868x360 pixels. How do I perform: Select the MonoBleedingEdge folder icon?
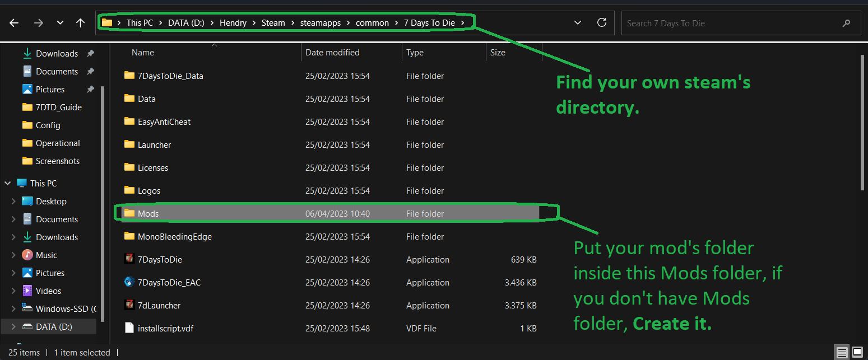tap(129, 236)
